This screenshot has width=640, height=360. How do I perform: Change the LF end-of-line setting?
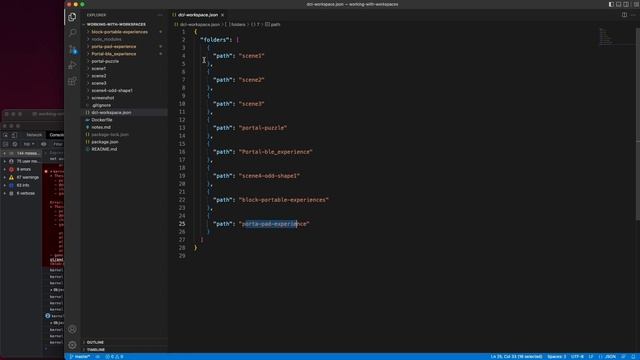click(591, 357)
